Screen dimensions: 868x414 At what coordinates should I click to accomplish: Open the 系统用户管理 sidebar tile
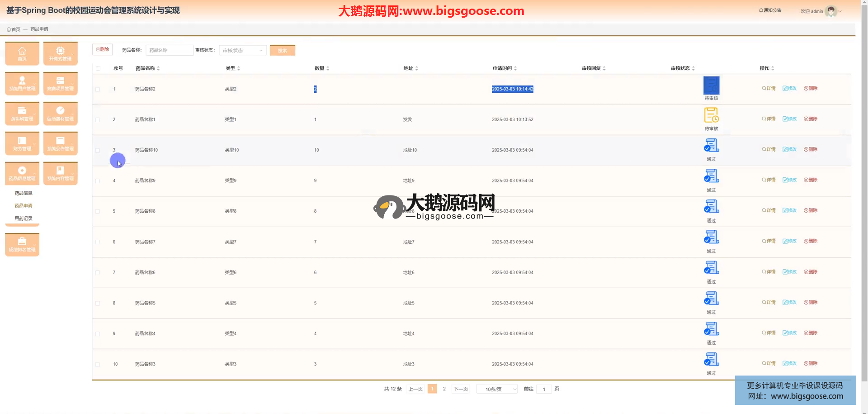coord(22,84)
